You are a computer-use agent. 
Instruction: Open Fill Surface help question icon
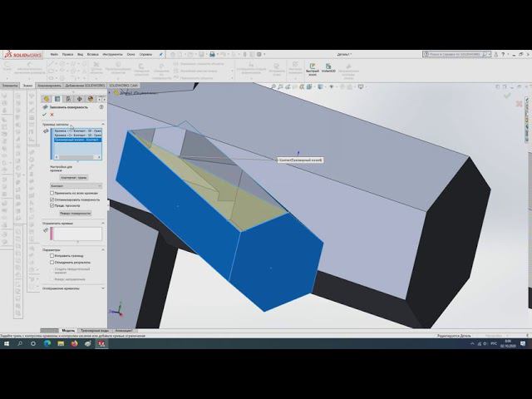101,107
